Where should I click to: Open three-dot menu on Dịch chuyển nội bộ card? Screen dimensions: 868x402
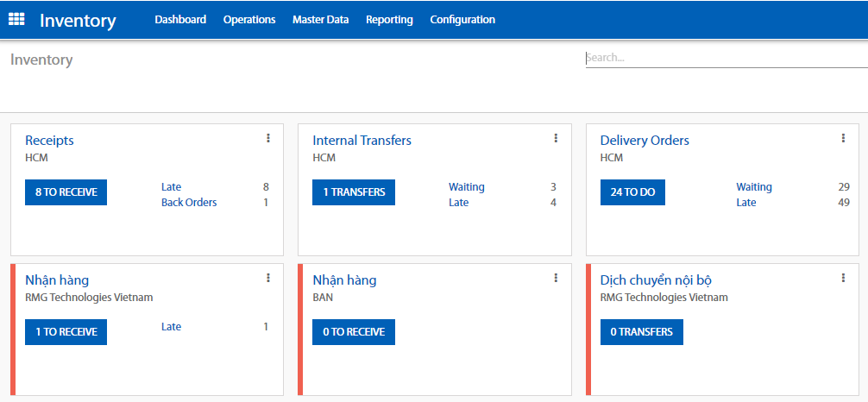pos(843,278)
